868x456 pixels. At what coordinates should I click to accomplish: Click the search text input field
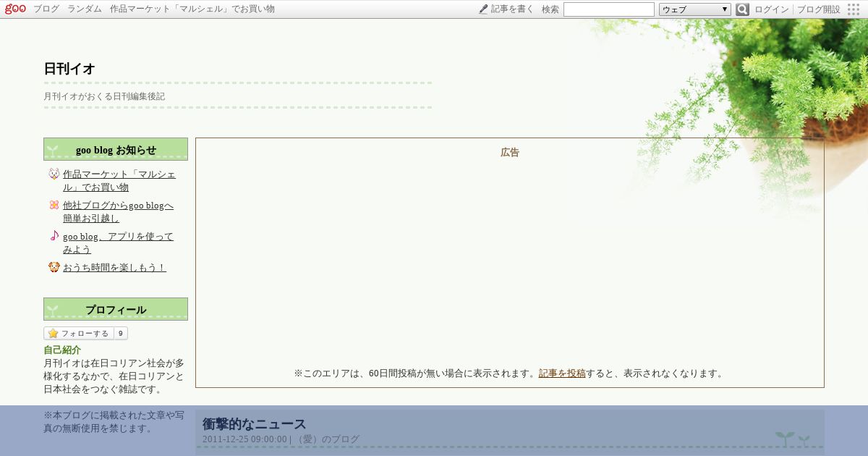pyautogui.click(x=609, y=9)
